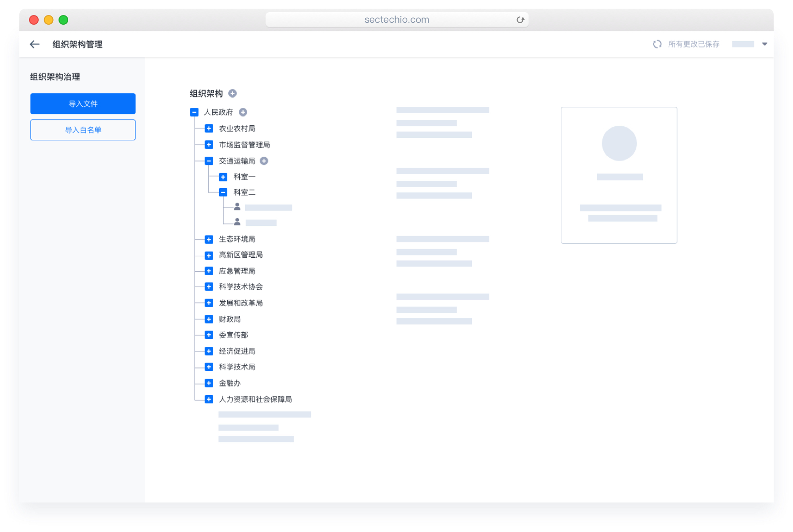
Task: Expand the 农业农村局 node
Action: coord(209,129)
